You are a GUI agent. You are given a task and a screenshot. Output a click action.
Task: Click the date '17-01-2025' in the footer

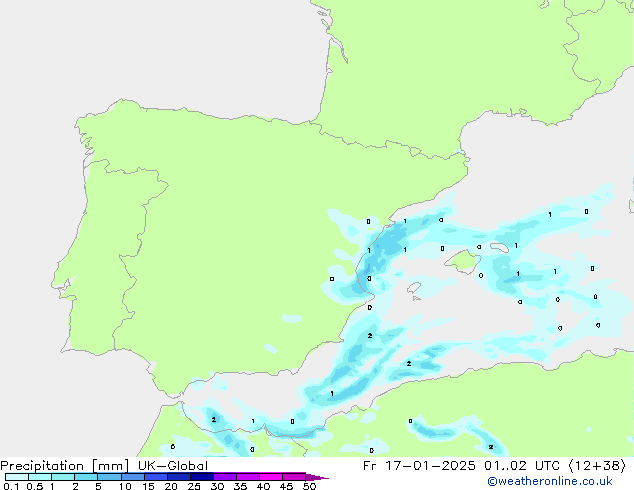pyautogui.click(x=430, y=466)
